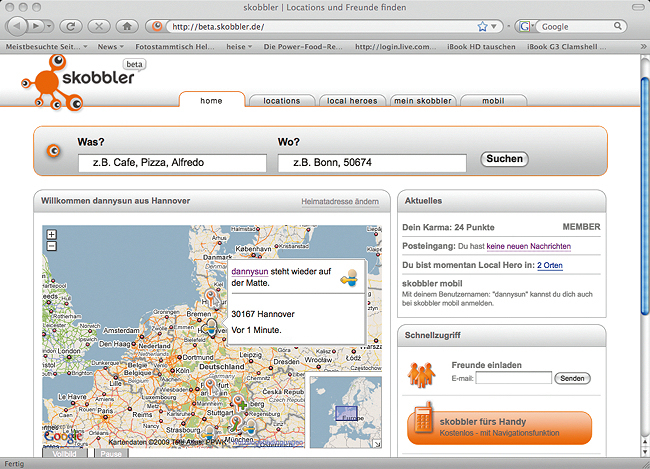Screen dimensions: 650x469
Task: Open the back/forward history dropdown arrow
Action: pyautogui.click(x=49, y=27)
